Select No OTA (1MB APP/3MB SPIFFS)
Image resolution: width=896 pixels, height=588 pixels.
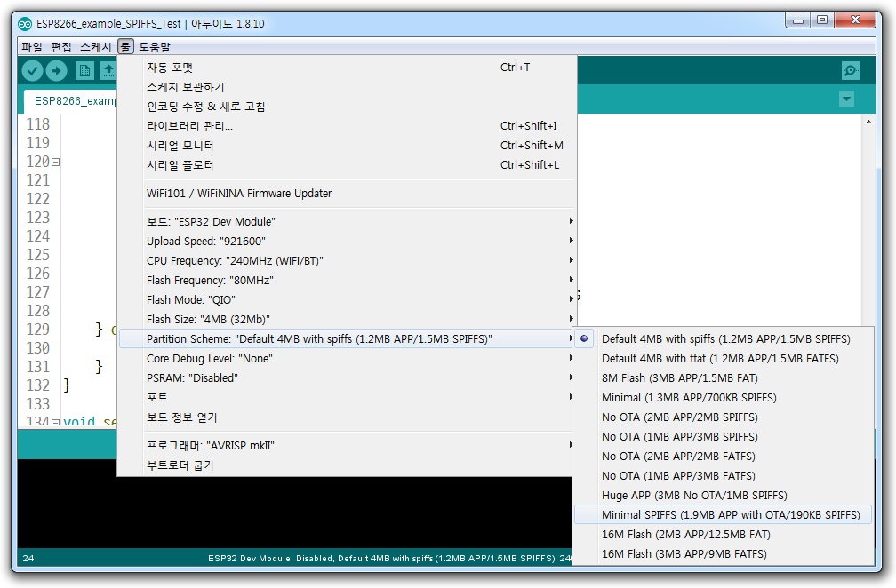tap(723, 436)
